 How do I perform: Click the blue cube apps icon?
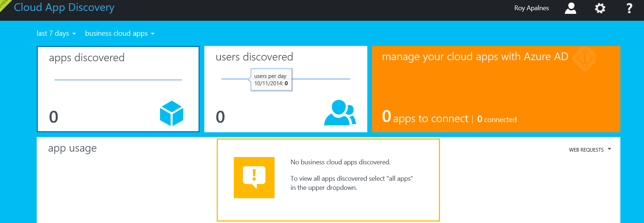(x=172, y=113)
